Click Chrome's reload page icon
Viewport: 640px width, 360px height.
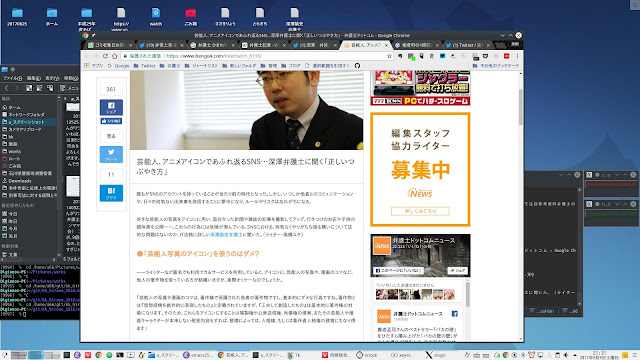(x=105, y=56)
